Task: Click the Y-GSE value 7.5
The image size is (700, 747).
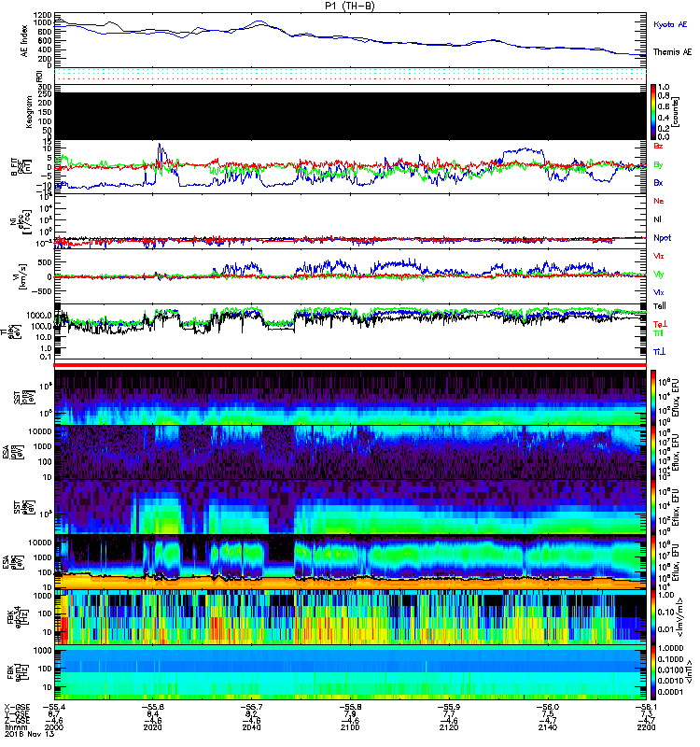Action: tap(548, 713)
